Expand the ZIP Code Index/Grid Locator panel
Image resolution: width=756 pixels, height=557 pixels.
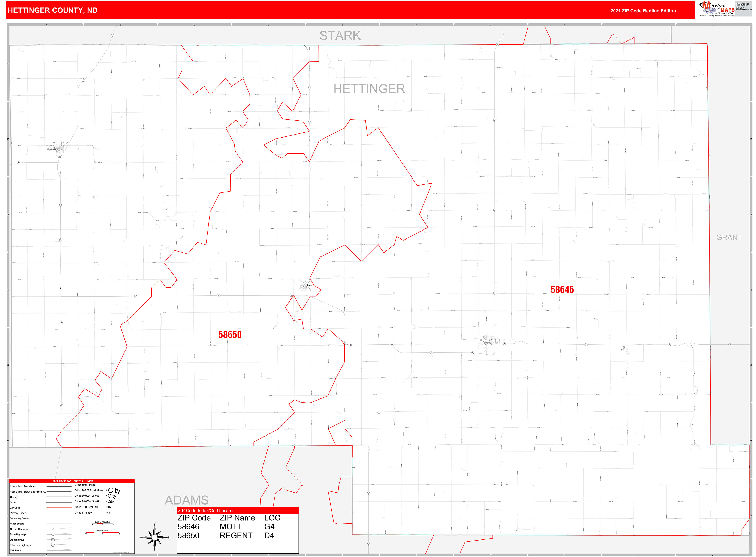pos(206,511)
